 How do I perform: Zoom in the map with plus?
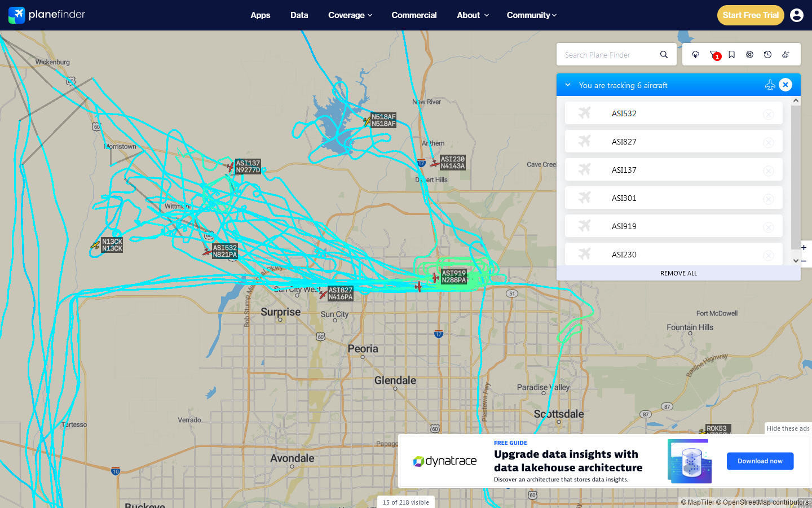(x=804, y=247)
